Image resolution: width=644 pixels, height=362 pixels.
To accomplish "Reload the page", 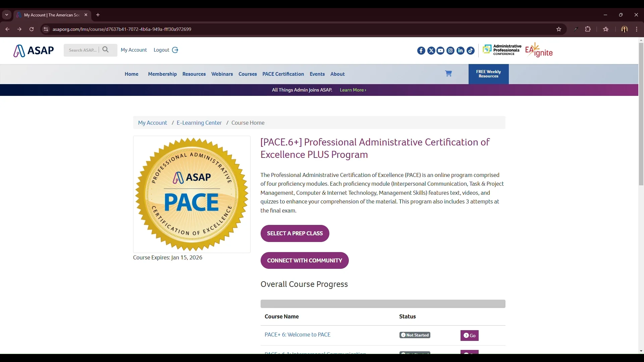I will pos(32,29).
